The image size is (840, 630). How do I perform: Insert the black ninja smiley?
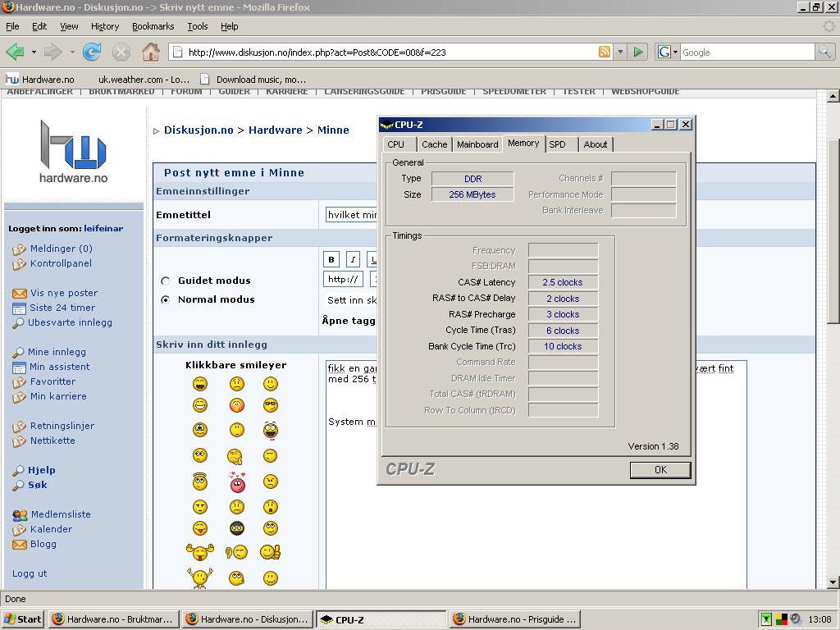[x=237, y=529]
